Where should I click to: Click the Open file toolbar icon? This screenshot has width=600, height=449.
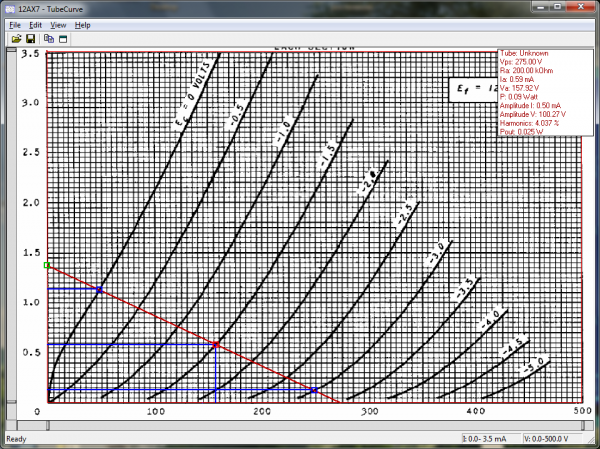click(16, 38)
